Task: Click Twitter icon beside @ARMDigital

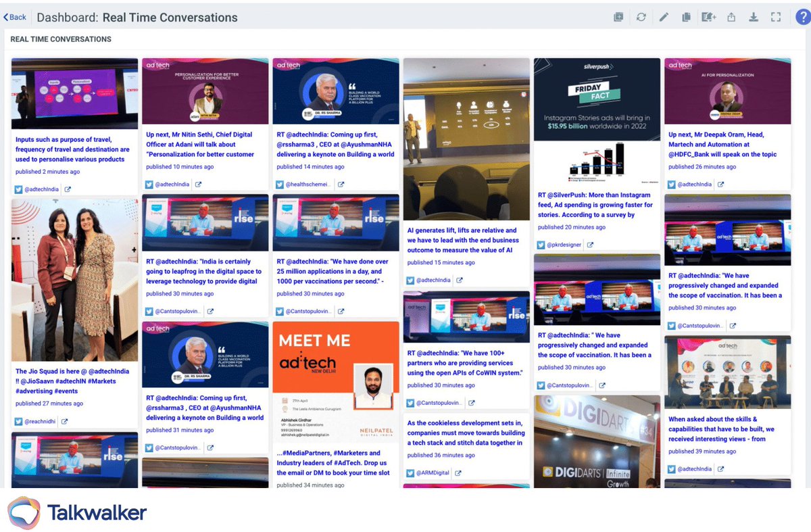Action: click(411, 473)
